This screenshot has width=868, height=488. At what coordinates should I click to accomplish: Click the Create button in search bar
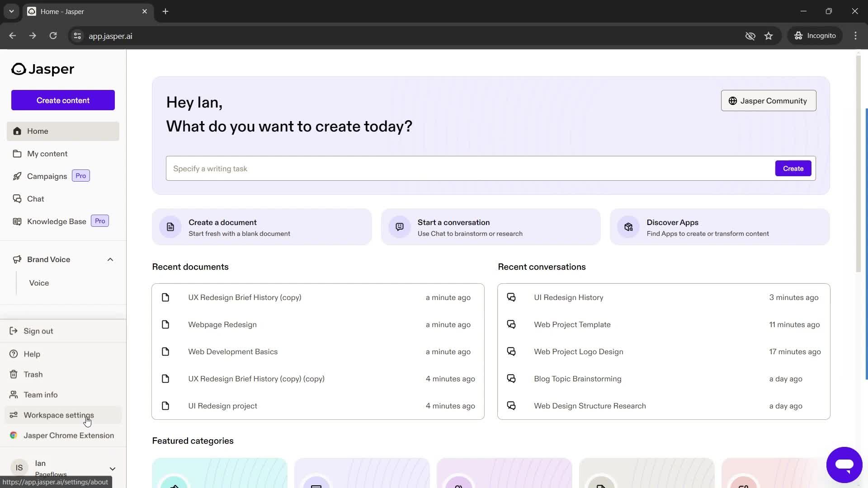793,169
